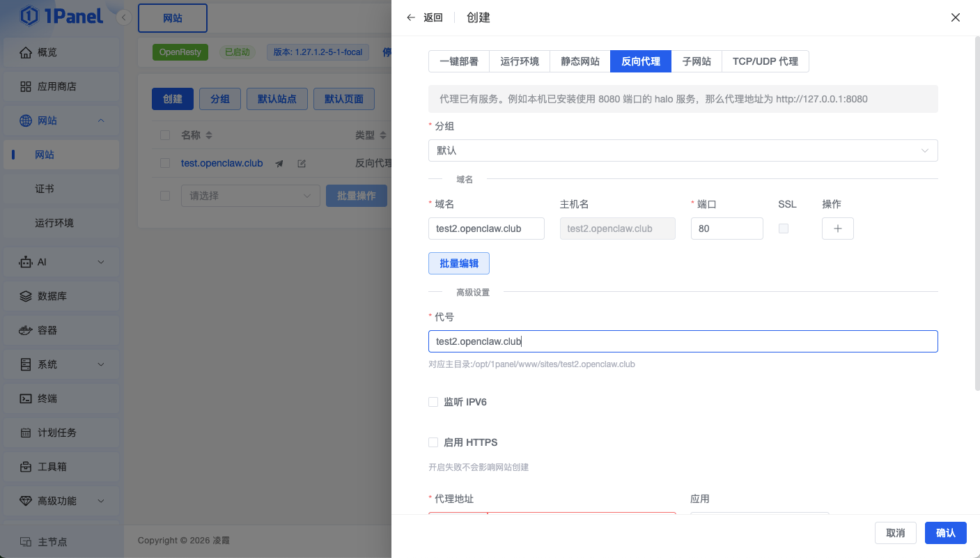Enable the 监听 IPV6 checkbox

[x=433, y=402]
